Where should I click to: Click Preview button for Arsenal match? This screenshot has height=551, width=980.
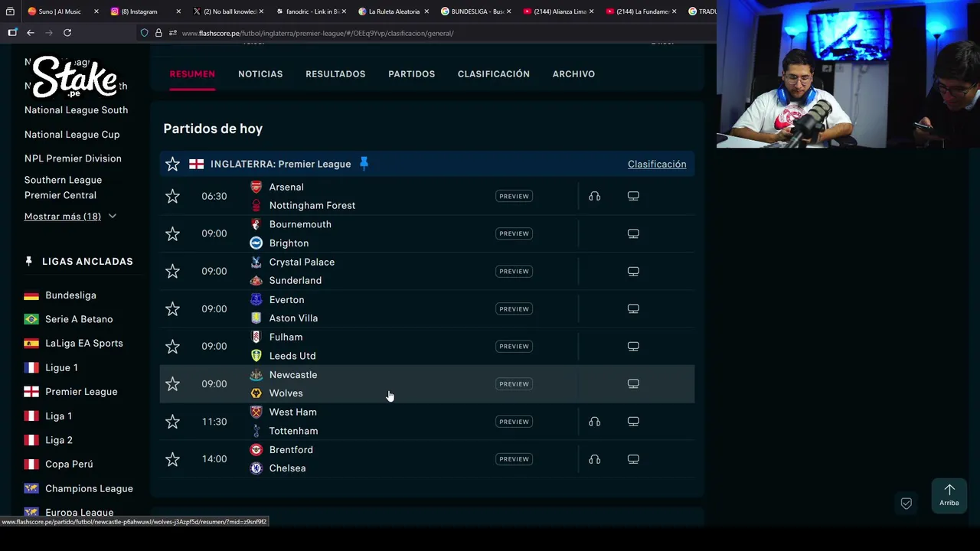(514, 196)
